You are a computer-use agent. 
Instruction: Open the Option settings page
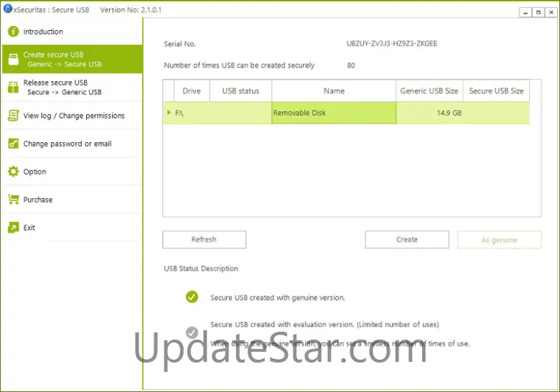72,172
